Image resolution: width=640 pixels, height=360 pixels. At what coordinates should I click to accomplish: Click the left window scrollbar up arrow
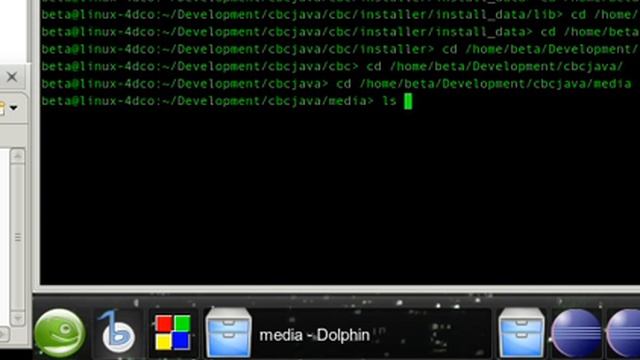pyautogui.click(x=18, y=156)
